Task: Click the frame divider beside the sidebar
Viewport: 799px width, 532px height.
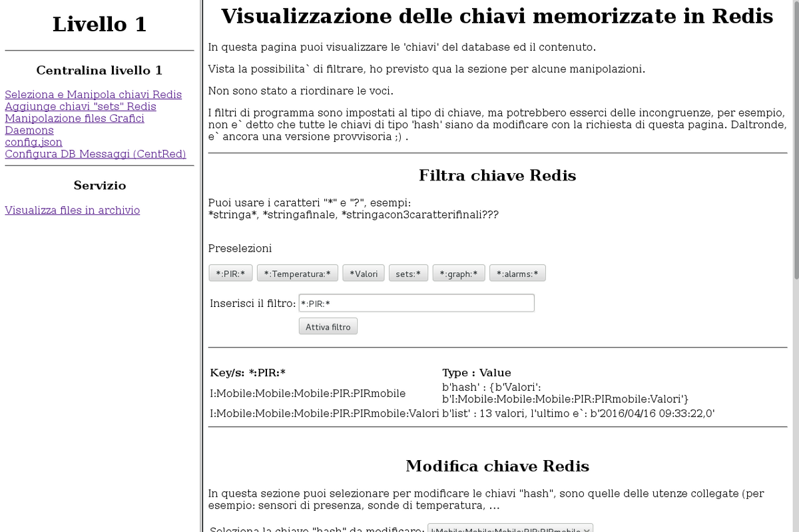Action: coord(201,266)
